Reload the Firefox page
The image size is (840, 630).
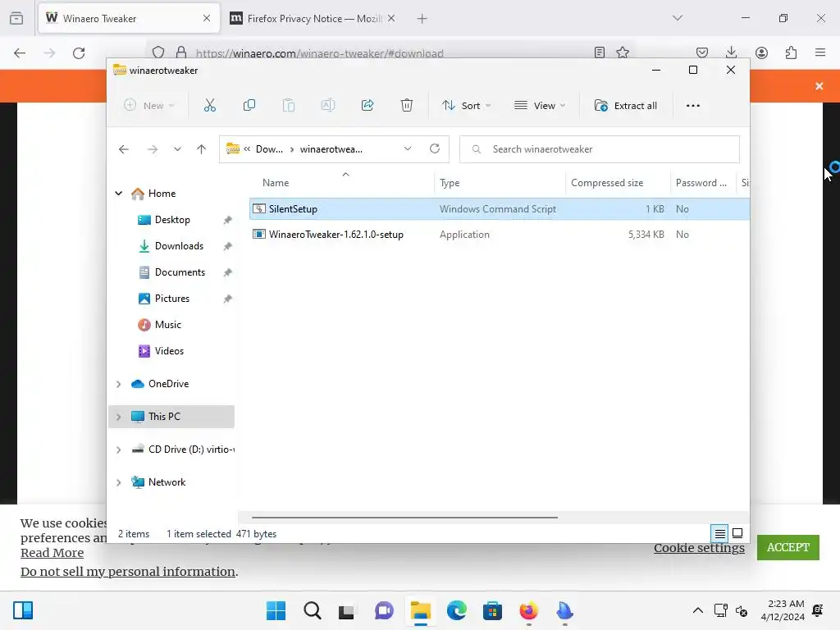(79, 53)
